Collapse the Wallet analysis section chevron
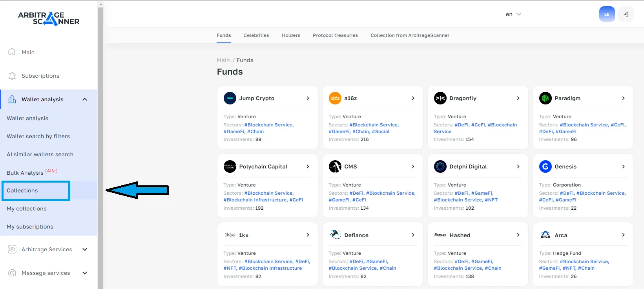 (x=85, y=99)
